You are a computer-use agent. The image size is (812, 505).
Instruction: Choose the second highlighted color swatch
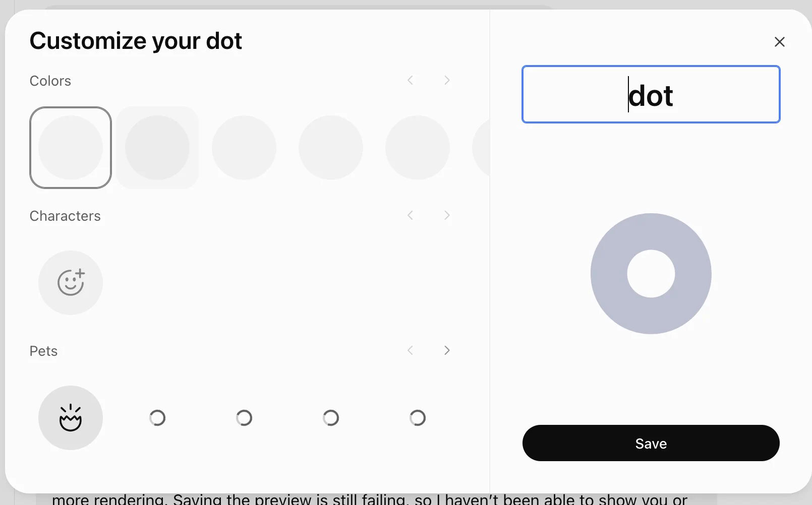coord(157,148)
